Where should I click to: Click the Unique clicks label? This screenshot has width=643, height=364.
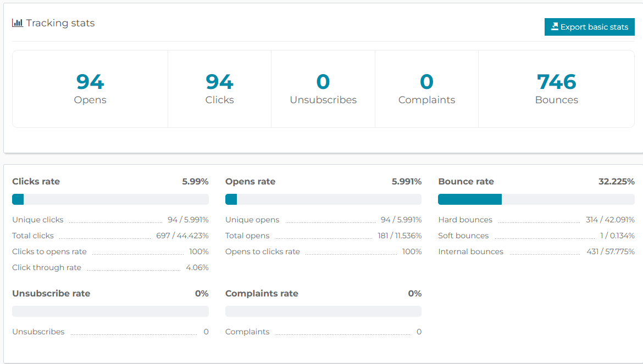pyautogui.click(x=38, y=220)
